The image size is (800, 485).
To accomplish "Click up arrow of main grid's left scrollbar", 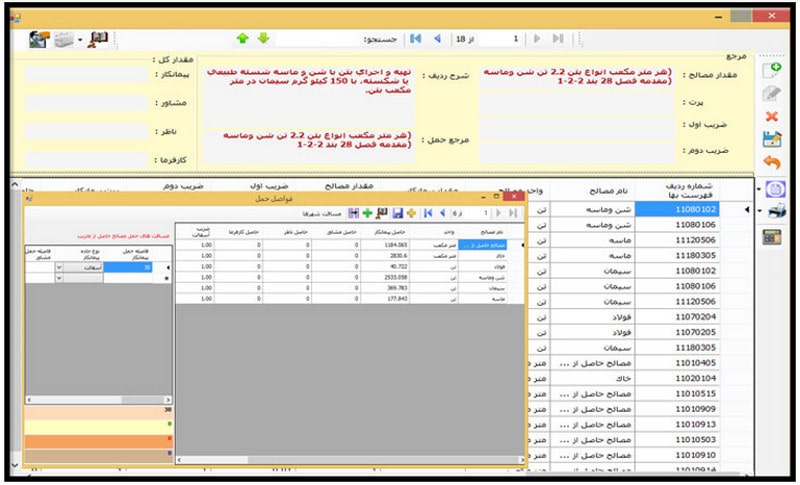I will click(15, 185).
